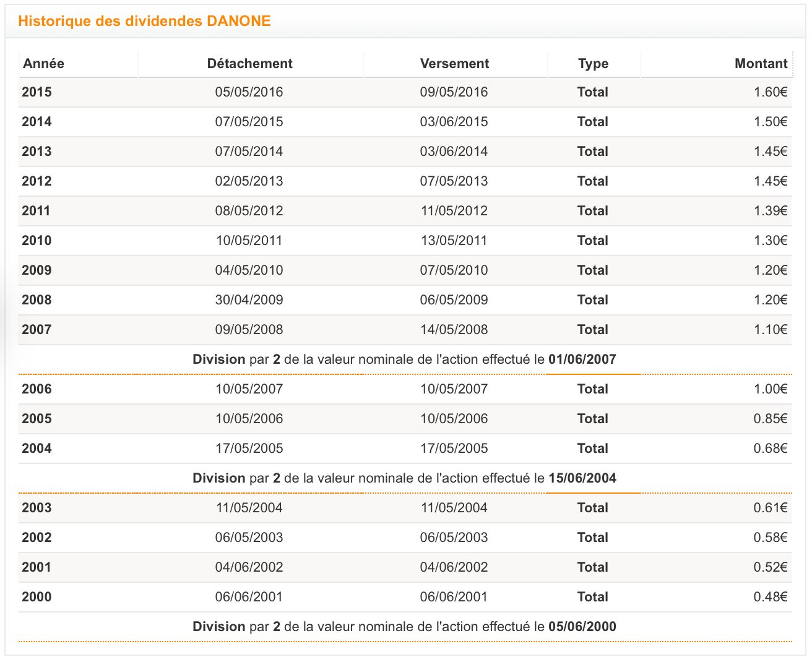
Task: Select the 1.00€ amount for 2006
Action: click(770, 389)
